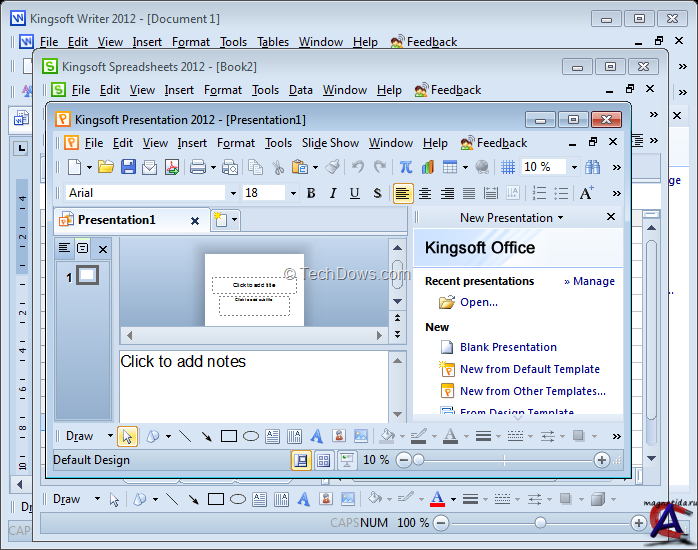Expand the New Presentation pane dropdown
The height and width of the screenshot is (550, 698).
pos(560,218)
